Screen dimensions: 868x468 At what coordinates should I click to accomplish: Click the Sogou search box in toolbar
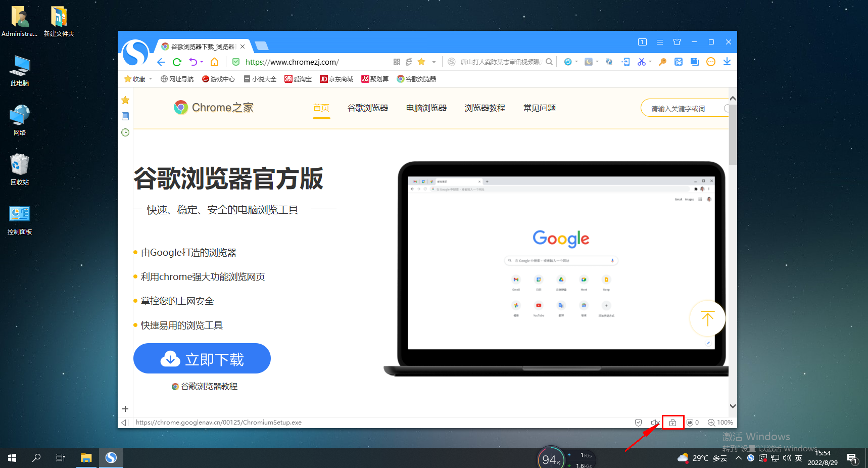coord(500,62)
